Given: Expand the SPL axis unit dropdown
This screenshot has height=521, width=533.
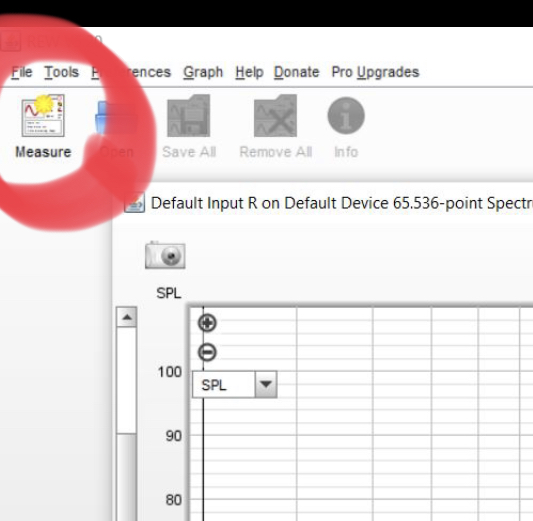Looking at the screenshot, I should [x=266, y=384].
